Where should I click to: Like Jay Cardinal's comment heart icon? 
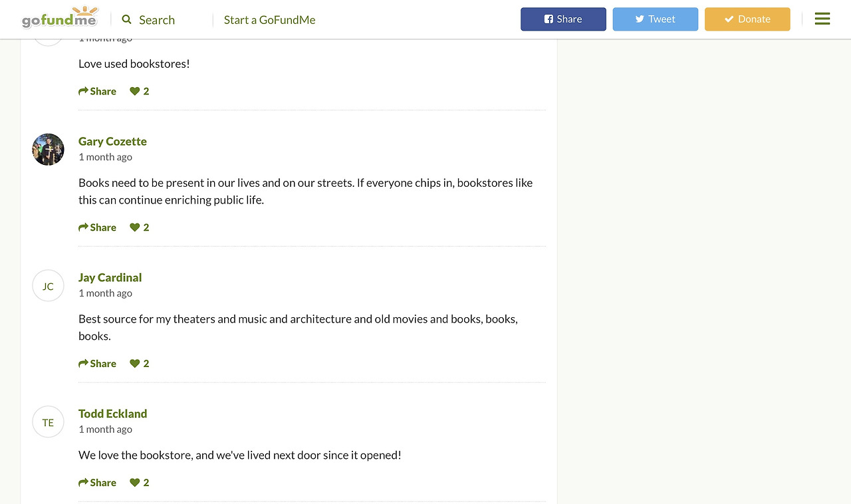point(135,364)
